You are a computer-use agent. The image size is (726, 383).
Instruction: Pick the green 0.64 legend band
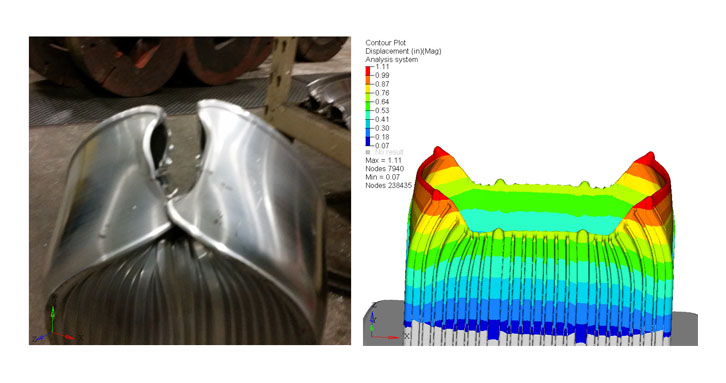click(x=369, y=106)
